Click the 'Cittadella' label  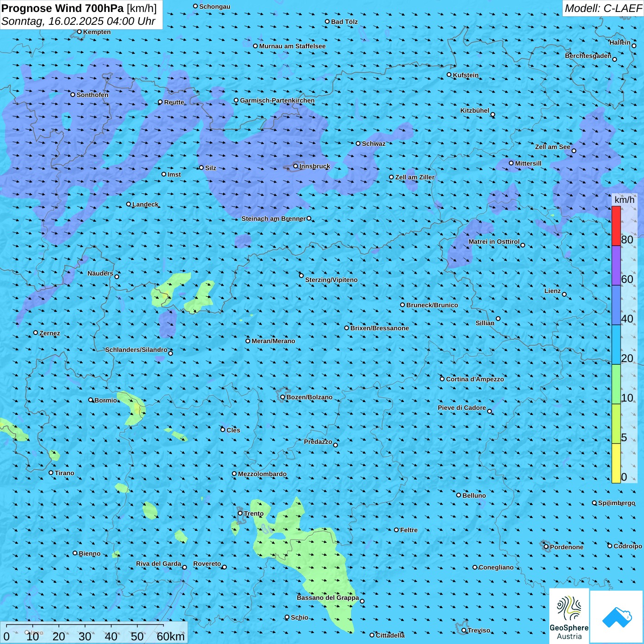[x=390, y=635]
